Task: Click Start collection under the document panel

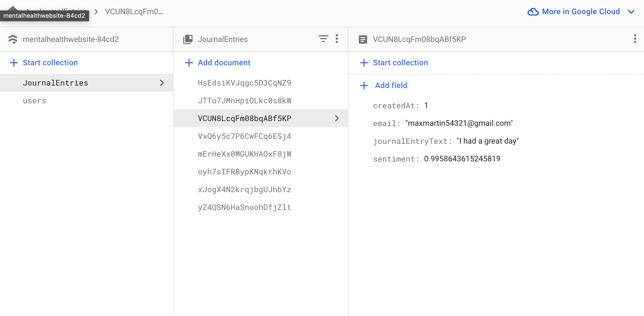Action: pyautogui.click(x=400, y=62)
